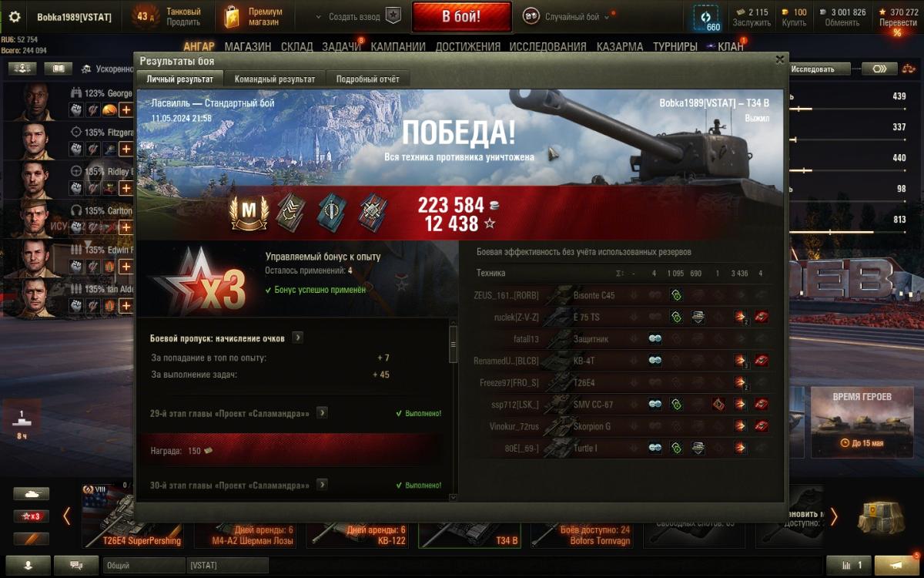
Task: Open the chat channels speech bubble icon
Action: (78, 565)
